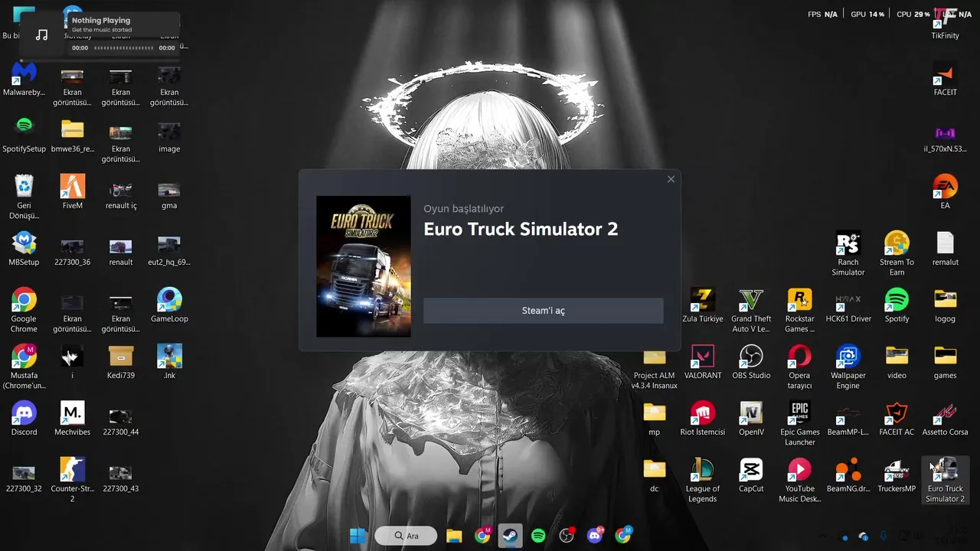Open OBS from the taskbar
The width and height of the screenshot is (980, 551).
(567, 536)
